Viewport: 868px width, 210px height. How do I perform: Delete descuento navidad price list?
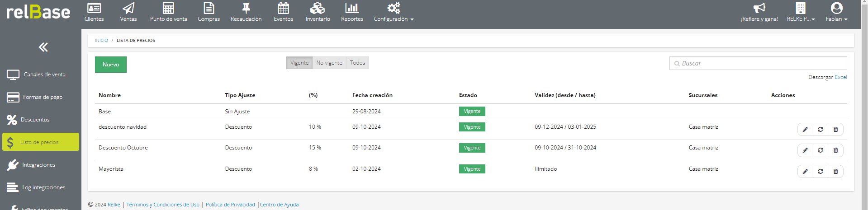click(835, 130)
